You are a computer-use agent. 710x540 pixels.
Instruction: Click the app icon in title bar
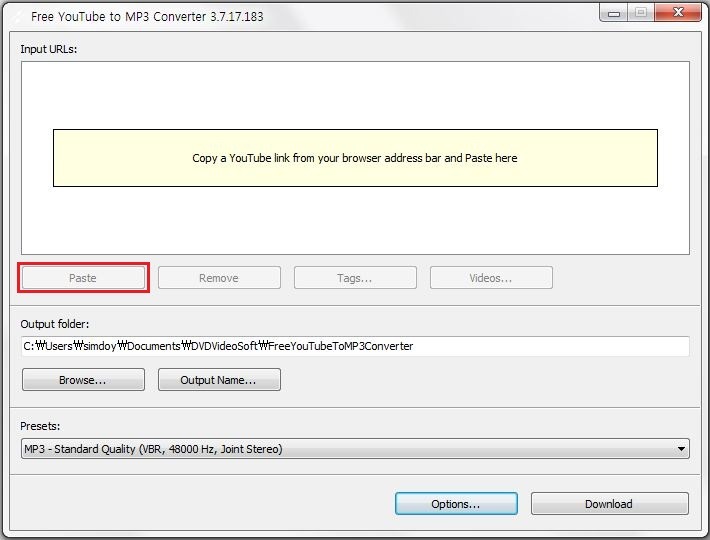pyautogui.click(x=13, y=17)
